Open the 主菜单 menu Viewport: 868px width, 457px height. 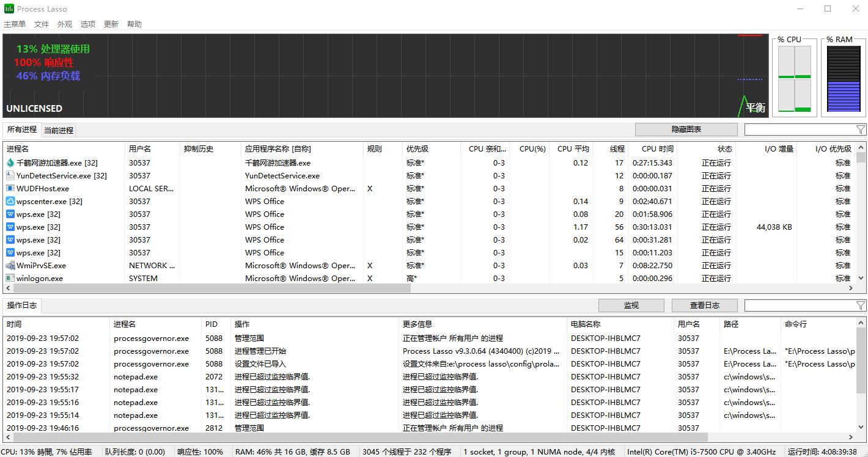[14, 24]
